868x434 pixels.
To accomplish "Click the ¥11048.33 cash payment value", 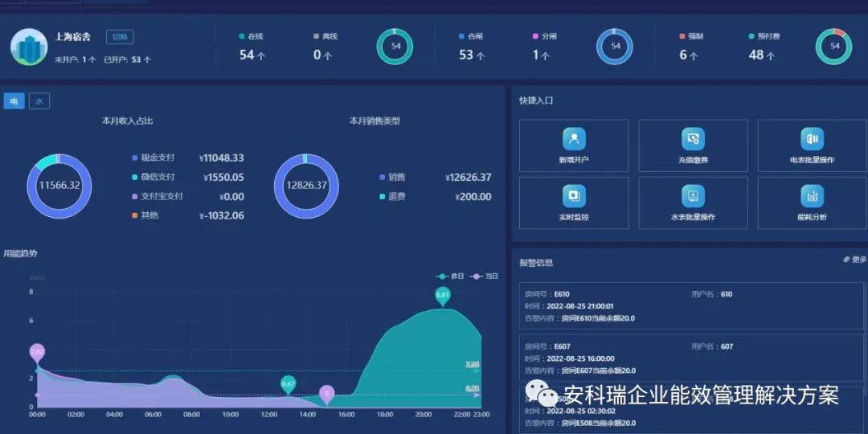I will (x=222, y=158).
